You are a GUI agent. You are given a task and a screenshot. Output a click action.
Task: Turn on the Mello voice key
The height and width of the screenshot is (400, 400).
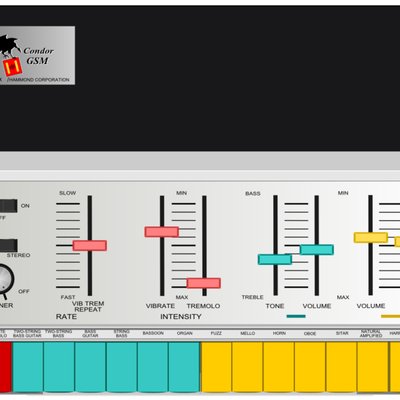pyautogui.click(x=247, y=367)
